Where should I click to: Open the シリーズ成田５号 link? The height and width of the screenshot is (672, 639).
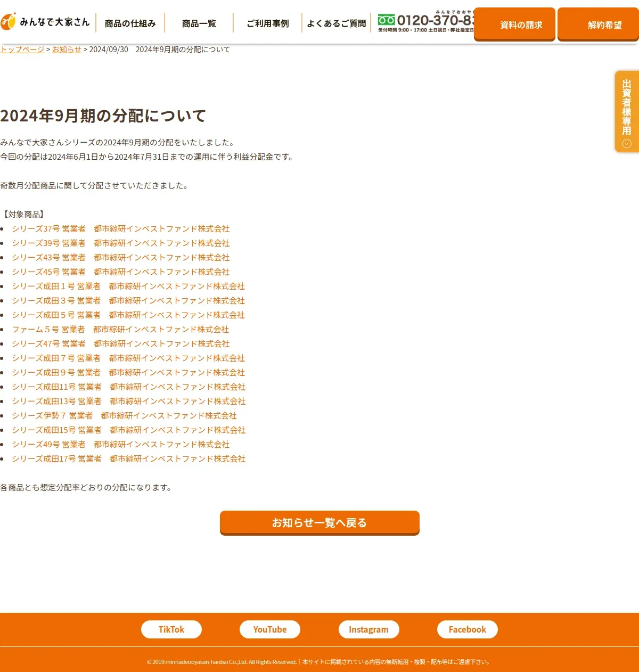(128, 315)
